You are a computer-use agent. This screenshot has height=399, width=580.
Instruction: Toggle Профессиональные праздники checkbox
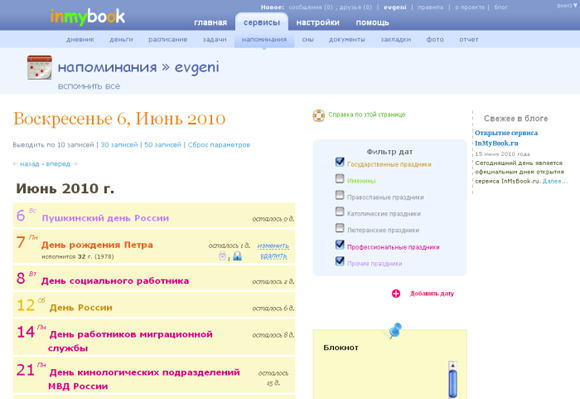340,244
